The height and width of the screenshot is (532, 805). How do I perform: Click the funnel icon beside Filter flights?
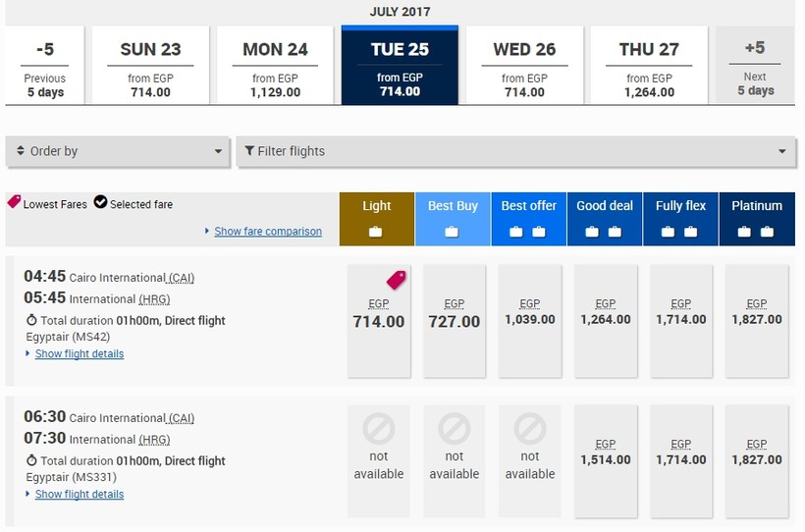[249, 151]
